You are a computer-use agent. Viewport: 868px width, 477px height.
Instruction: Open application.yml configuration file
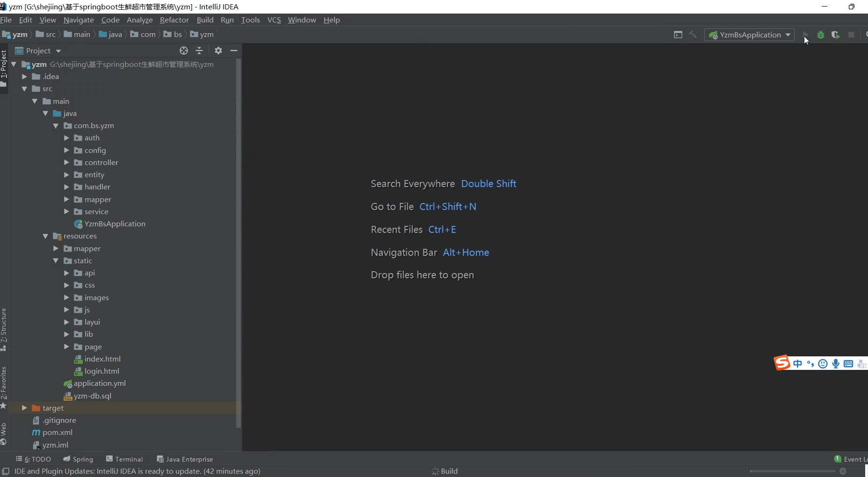[95, 383]
